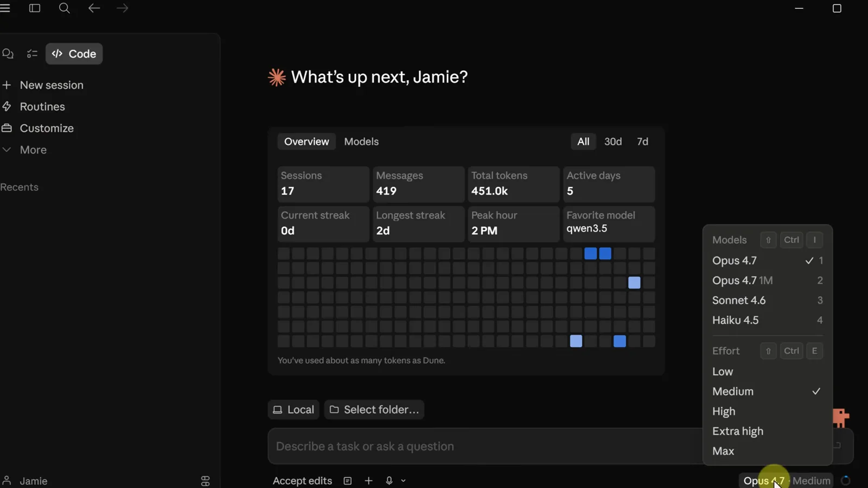Add attachment with the plus icon
The image size is (868, 488).
tap(368, 481)
